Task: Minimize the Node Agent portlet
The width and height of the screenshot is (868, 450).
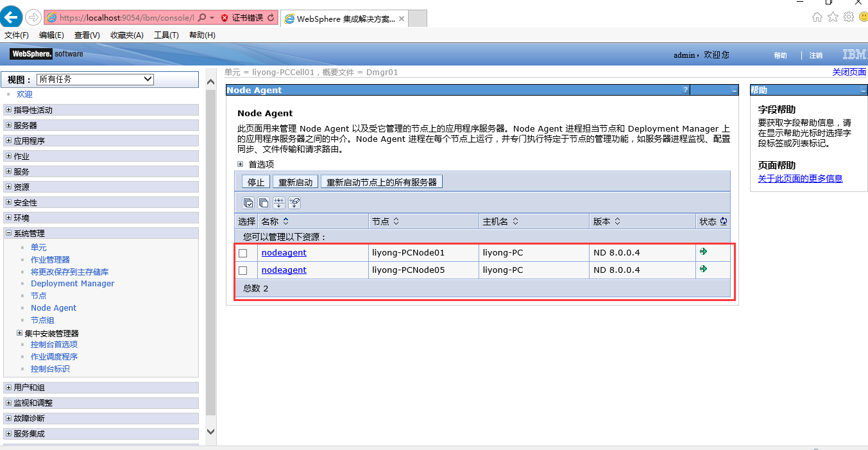Action: pyautogui.click(x=735, y=91)
